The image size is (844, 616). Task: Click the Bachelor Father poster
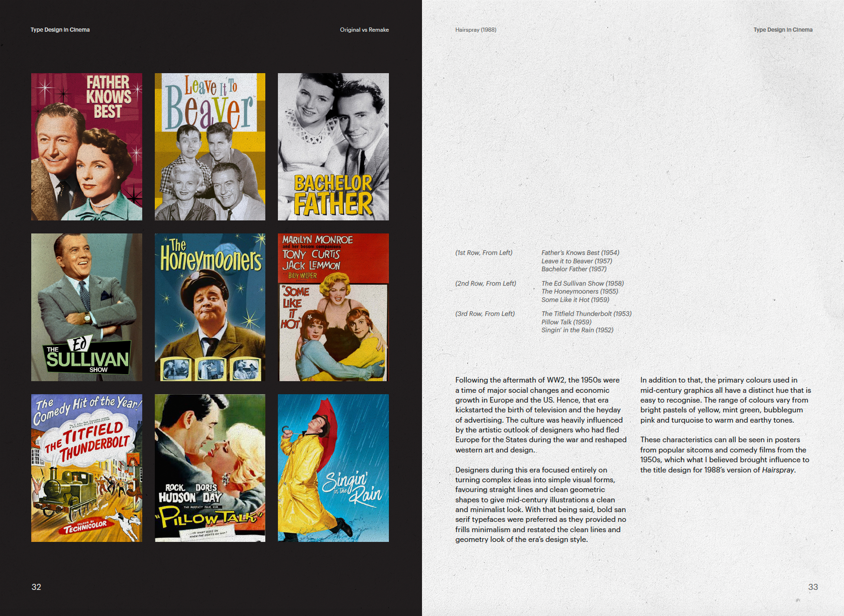[333, 147]
